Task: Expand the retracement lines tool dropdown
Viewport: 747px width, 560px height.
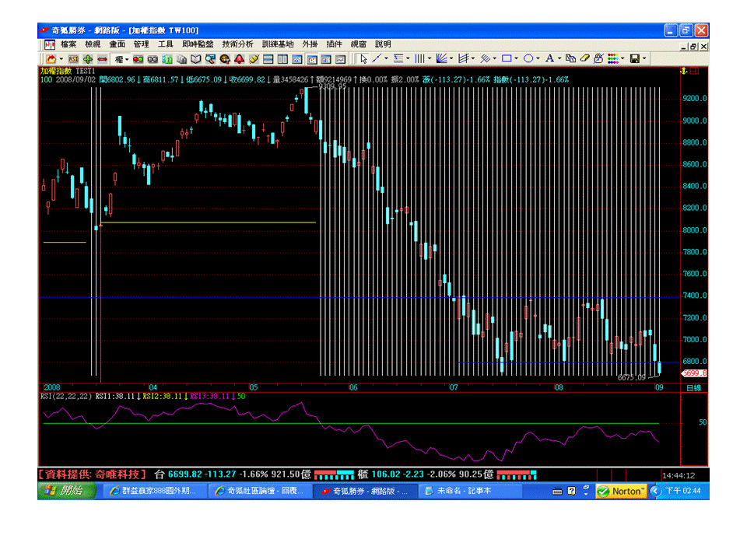Action: (x=408, y=58)
